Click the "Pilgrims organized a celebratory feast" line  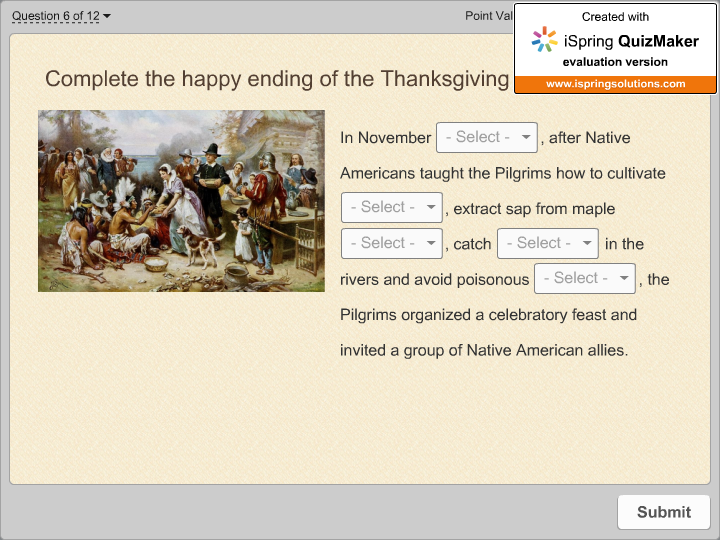tap(488, 315)
